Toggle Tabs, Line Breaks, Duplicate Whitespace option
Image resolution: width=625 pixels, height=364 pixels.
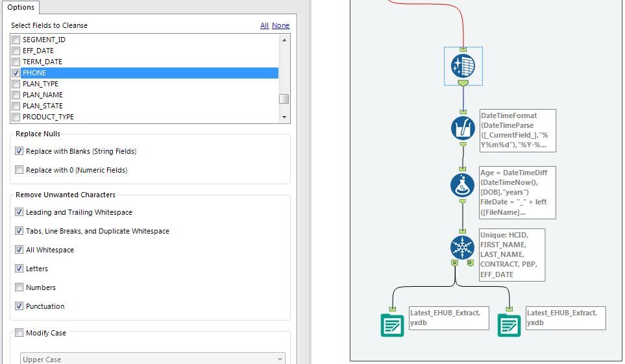coord(19,231)
